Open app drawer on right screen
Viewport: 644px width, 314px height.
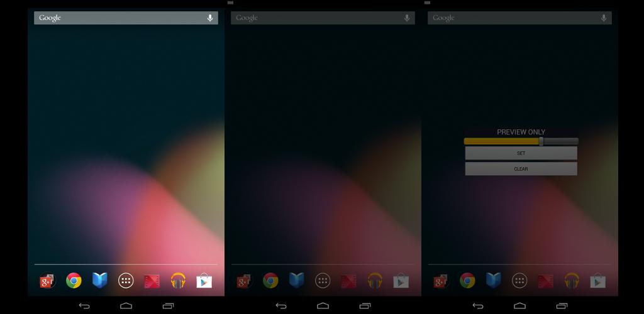tap(519, 281)
